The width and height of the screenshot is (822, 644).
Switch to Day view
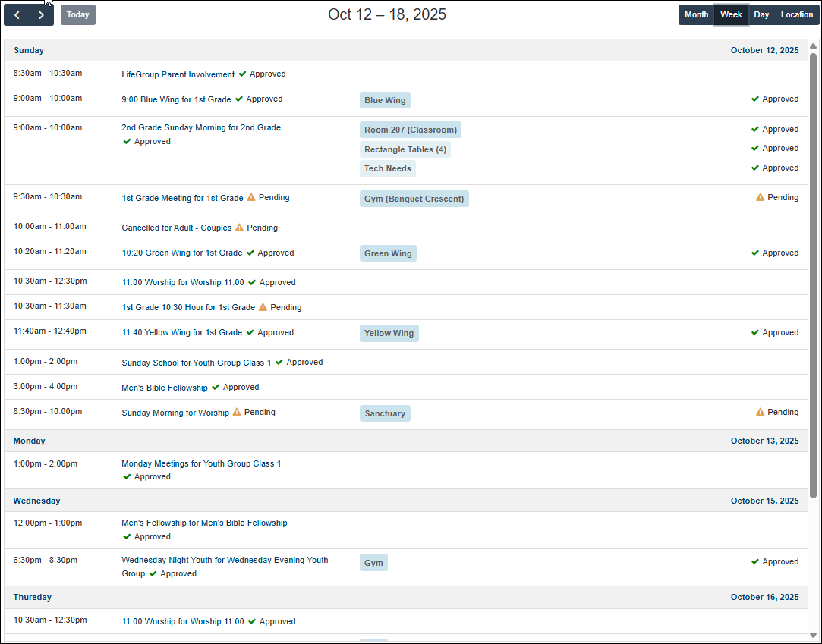coord(761,15)
